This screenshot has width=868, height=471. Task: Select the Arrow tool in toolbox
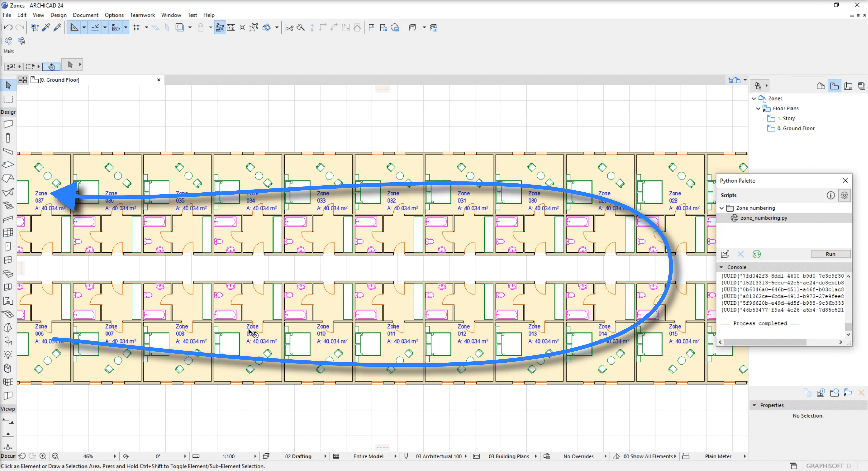tap(8, 85)
